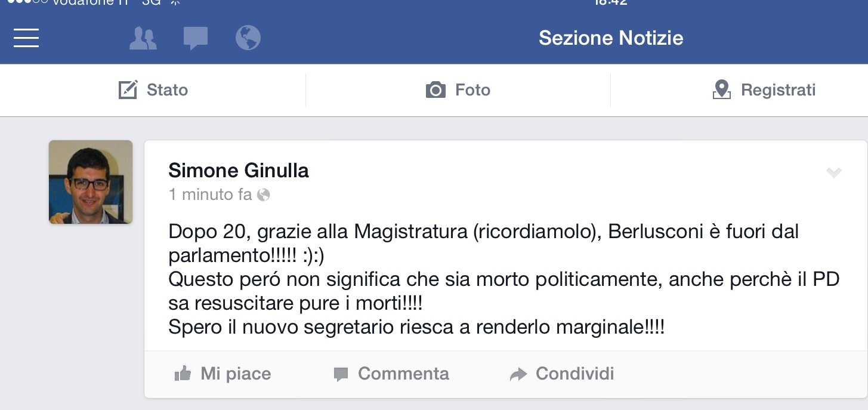The width and height of the screenshot is (868, 410).
Task: Open the notifications globe in header
Action: (248, 38)
